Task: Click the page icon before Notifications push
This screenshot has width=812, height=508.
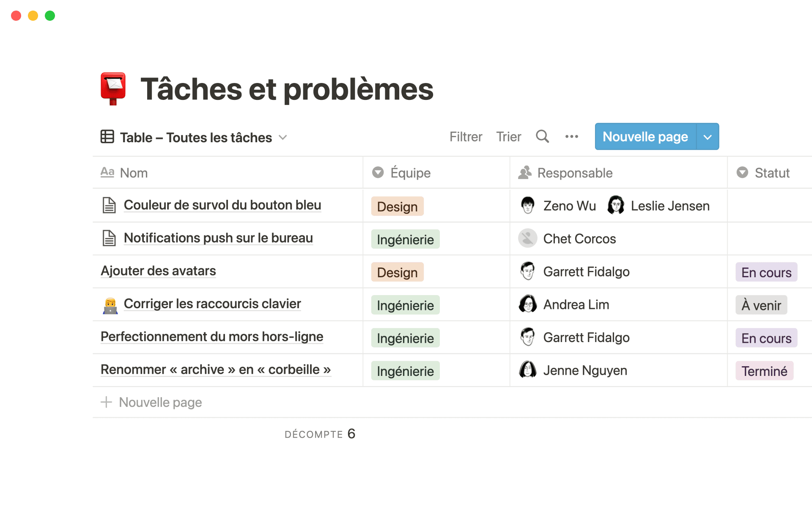Action: click(x=110, y=238)
